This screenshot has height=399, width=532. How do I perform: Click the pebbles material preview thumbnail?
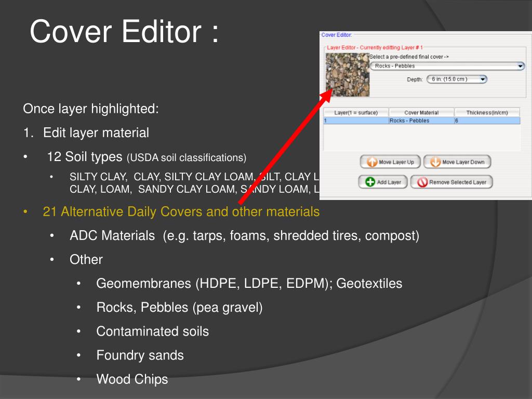348,75
